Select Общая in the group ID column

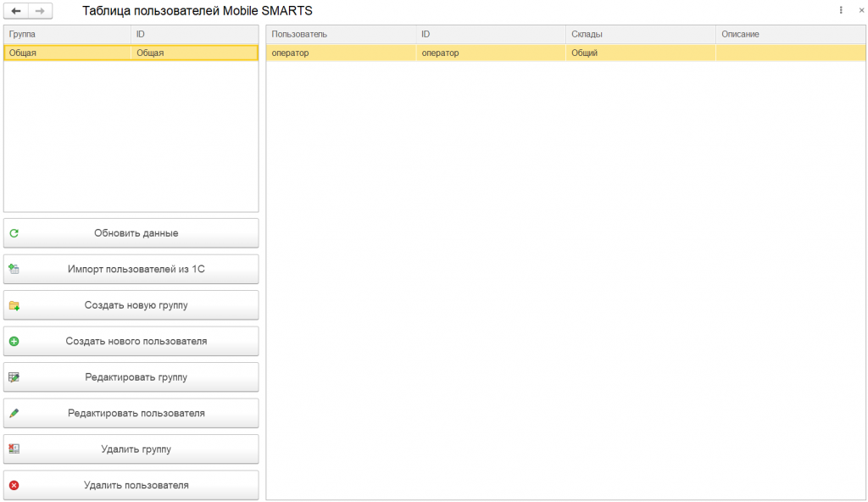pos(195,53)
